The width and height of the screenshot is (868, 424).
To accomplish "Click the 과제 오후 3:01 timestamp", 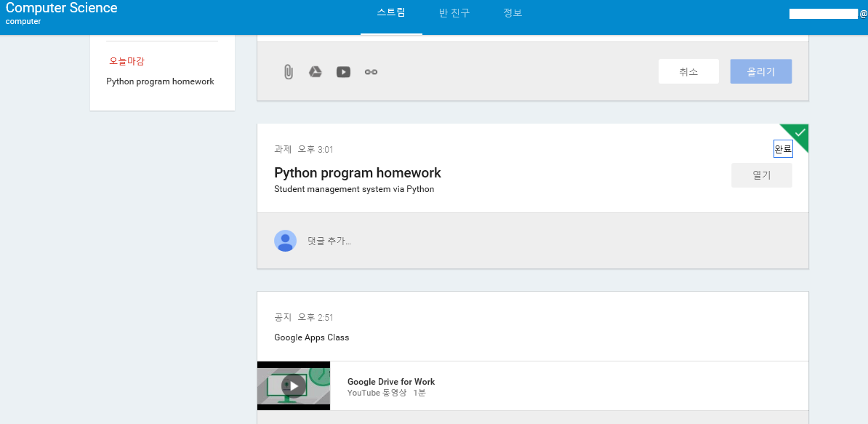I will [x=304, y=149].
